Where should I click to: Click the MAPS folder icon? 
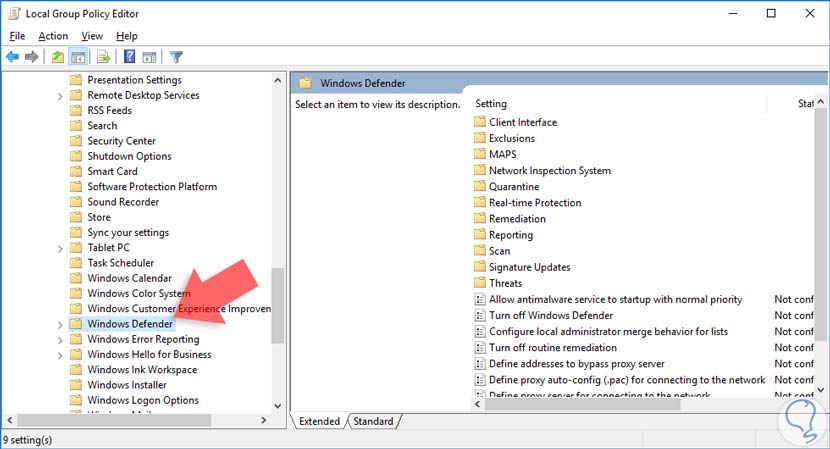click(480, 154)
